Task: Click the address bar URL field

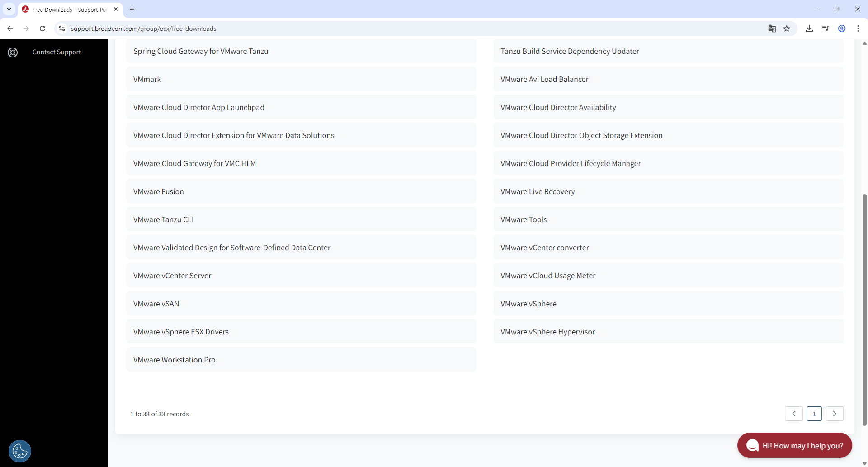Action: [x=407, y=29]
